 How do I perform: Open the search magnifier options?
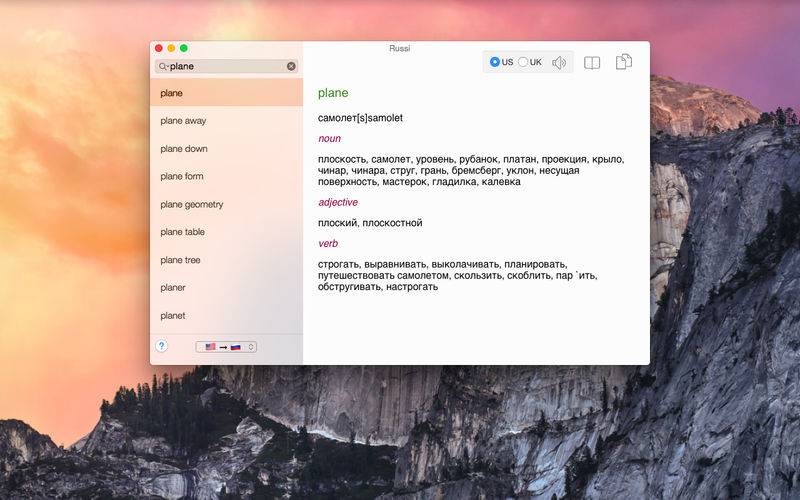pyautogui.click(x=163, y=66)
